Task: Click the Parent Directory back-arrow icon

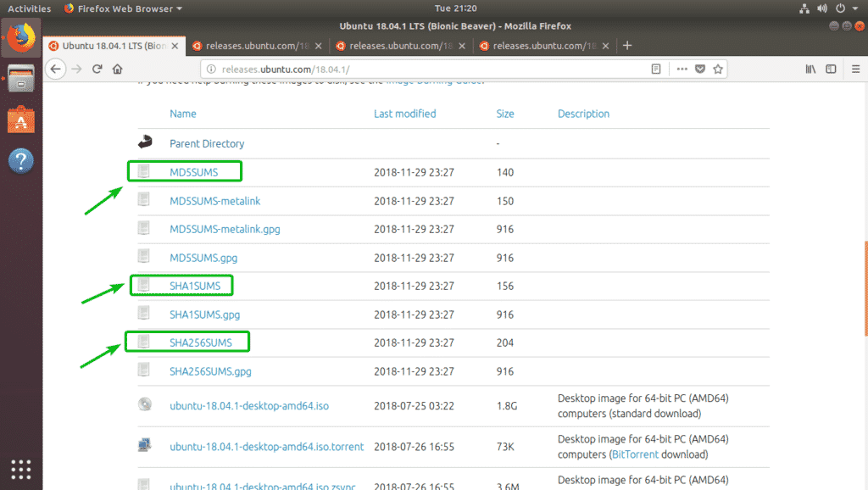Action: point(145,142)
